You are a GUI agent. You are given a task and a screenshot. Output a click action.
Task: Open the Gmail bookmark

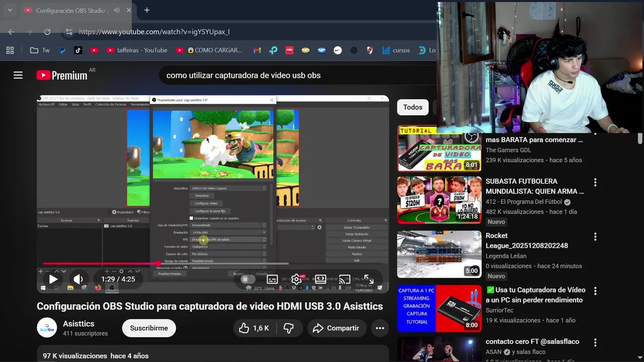tap(257, 50)
